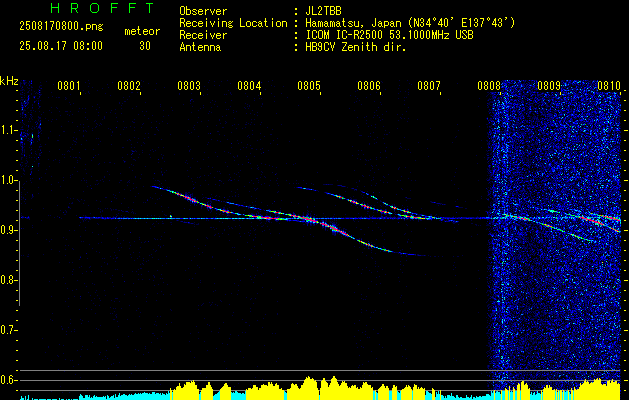Click the HB9CV Zenith dir. text
This screenshot has height=400, width=629.
pyautogui.click(x=356, y=47)
